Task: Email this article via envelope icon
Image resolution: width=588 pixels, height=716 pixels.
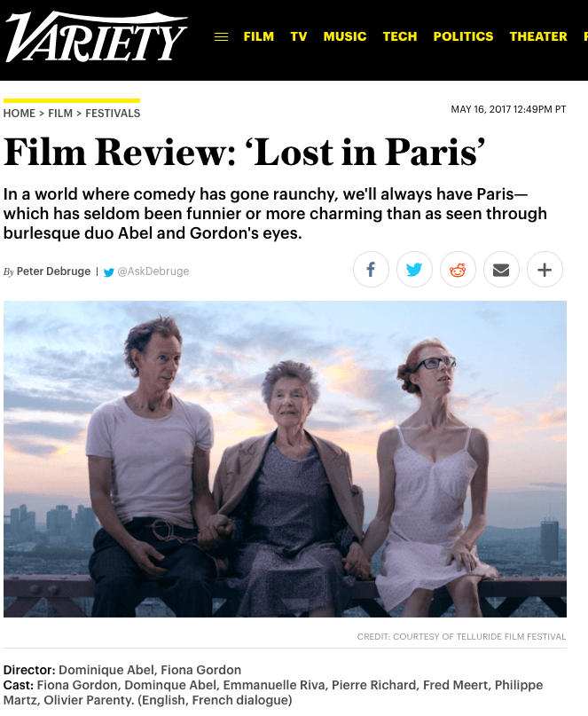Action: pos(501,270)
